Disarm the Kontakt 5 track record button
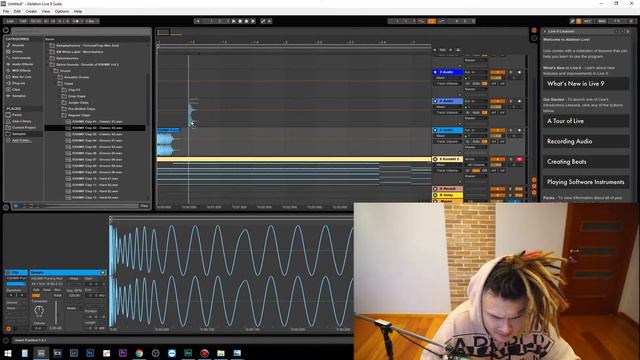Screen dimensions: 640x360 click(x=519, y=159)
